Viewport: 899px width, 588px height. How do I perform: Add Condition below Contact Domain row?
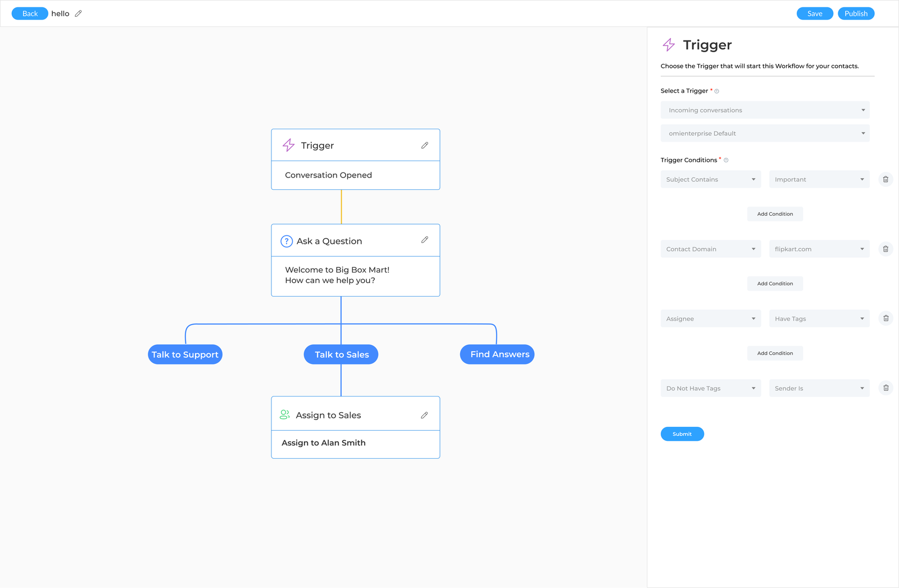[775, 284]
